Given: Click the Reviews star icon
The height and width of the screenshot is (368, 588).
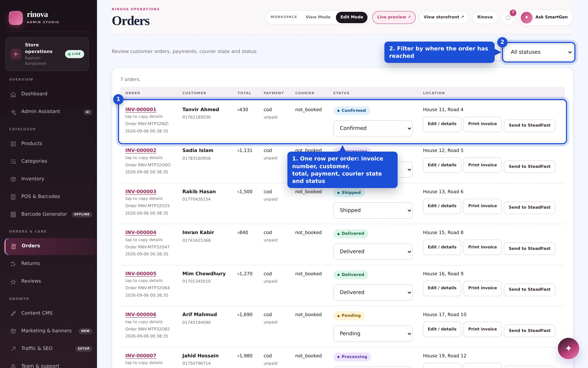Looking at the screenshot, I should (13, 282).
